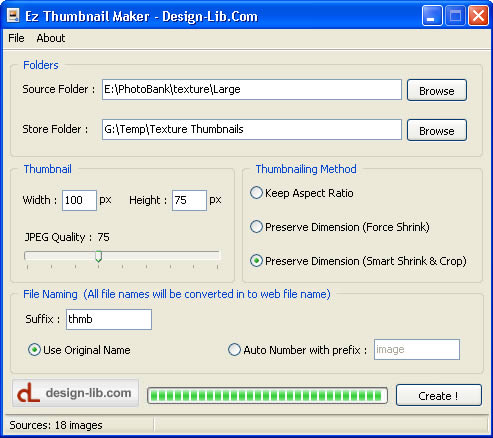The image size is (493, 438).
Task: Click the JPEG Quality slider handle
Action: pos(98,256)
